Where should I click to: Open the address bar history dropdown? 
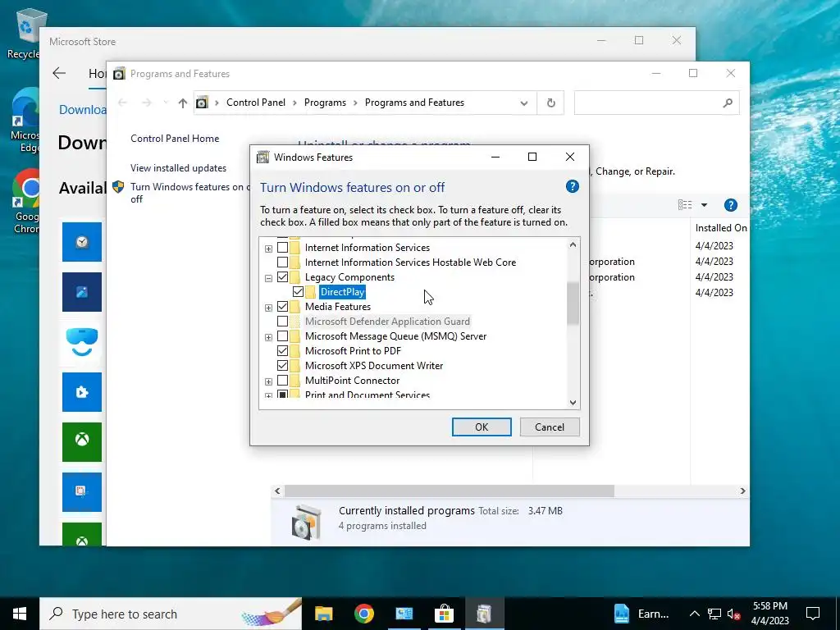point(524,103)
